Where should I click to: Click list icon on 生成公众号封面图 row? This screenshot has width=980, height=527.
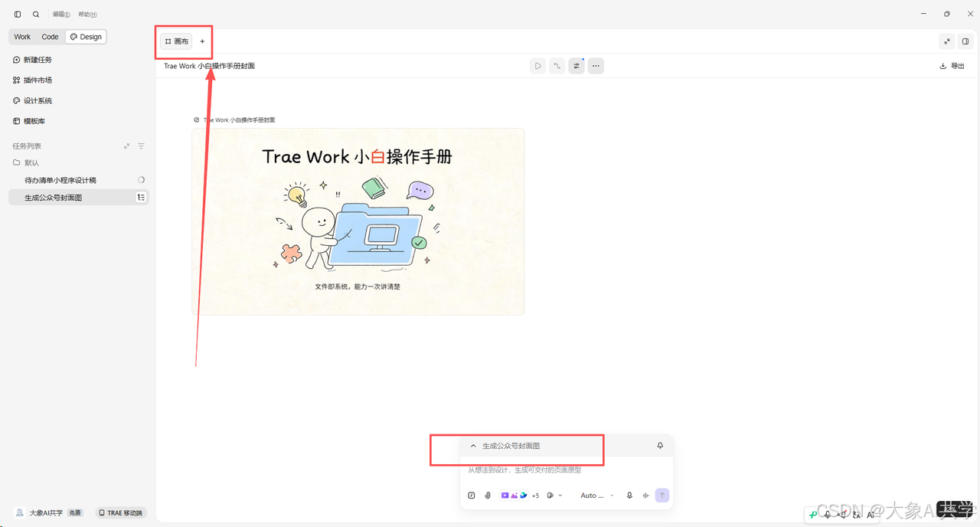tap(141, 198)
